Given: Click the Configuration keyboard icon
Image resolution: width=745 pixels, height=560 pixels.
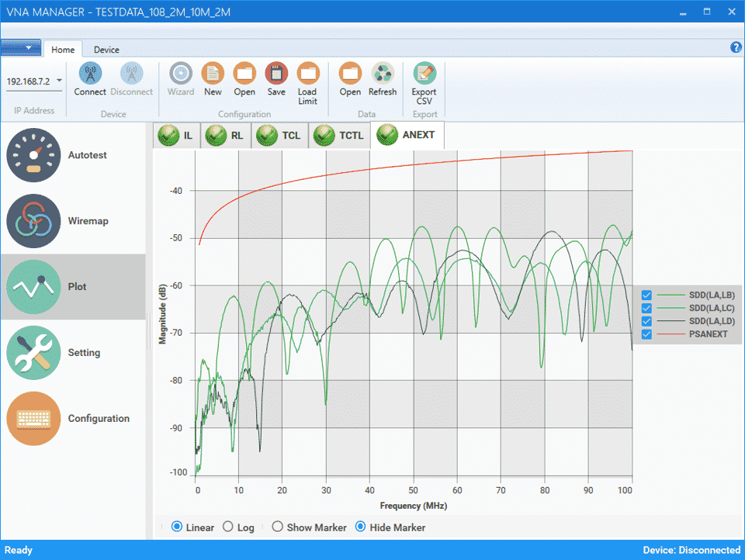Looking at the screenshot, I should 33,419.
